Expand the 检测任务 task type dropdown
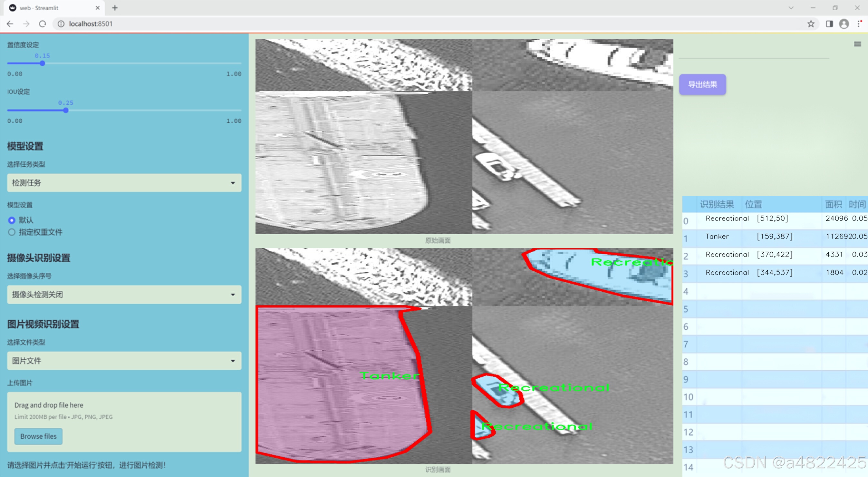 tap(124, 183)
